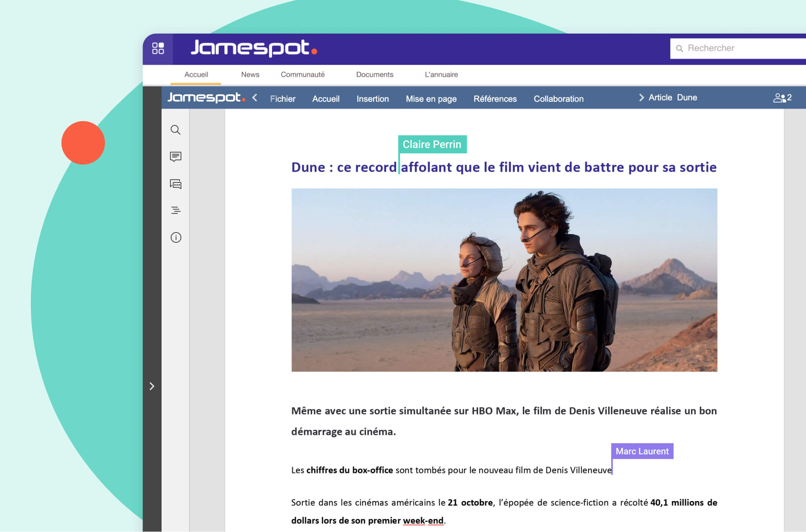Screen dimensions: 806x532
Task: Click the Dune document name
Action: click(x=687, y=98)
